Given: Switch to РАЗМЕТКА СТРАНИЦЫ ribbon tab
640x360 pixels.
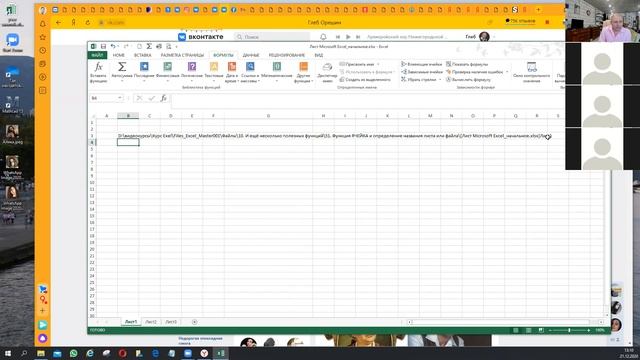Looking at the screenshot, I should click(x=182, y=55).
